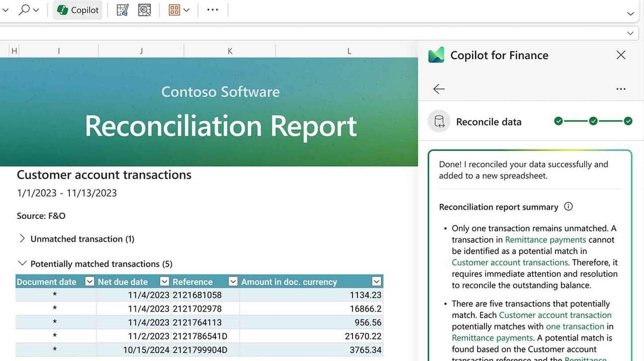The height and width of the screenshot is (361, 644).
Task: Open the Amount in doc. currency filter dropdown
Action: [377, 282]
